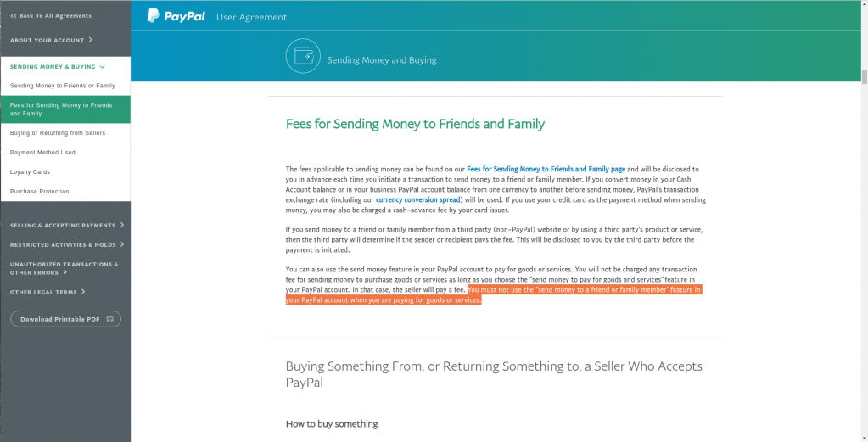Click Back To All Agreements arrow link

[50, 16]
